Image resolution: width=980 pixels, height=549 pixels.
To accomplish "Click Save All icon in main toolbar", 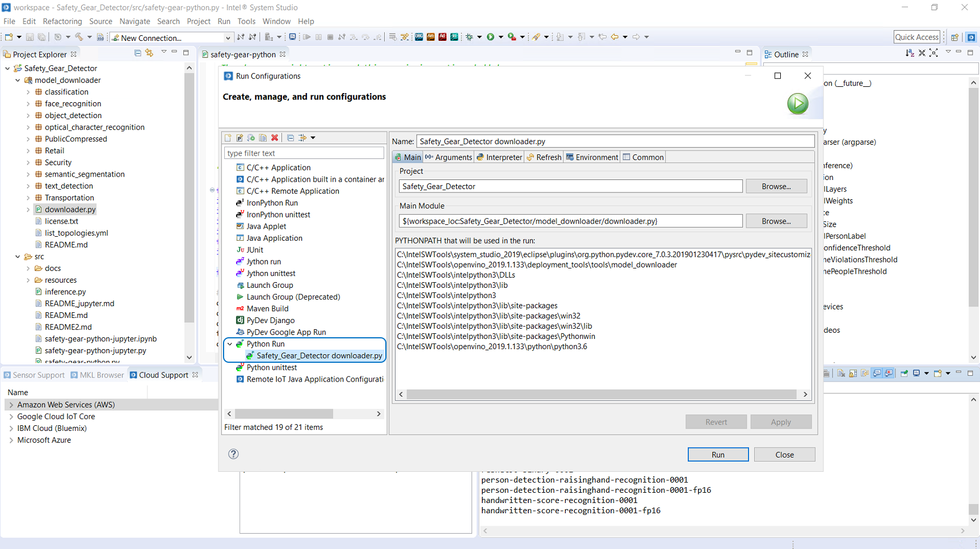I will (41, 37).
